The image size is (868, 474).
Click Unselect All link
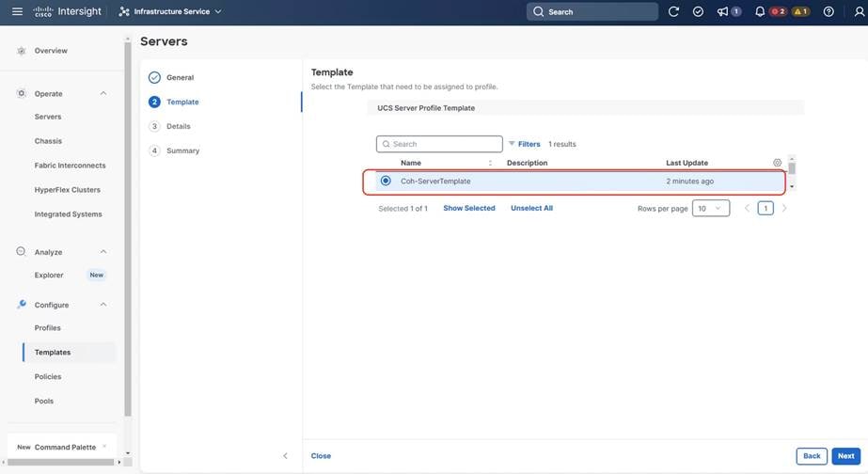531,208
